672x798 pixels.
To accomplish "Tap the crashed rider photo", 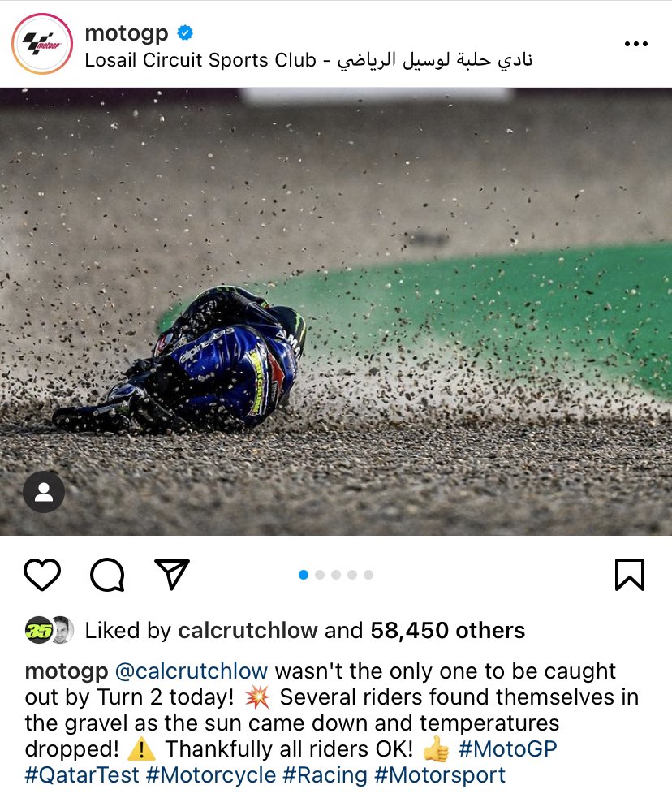I will (x=336, y=312).
